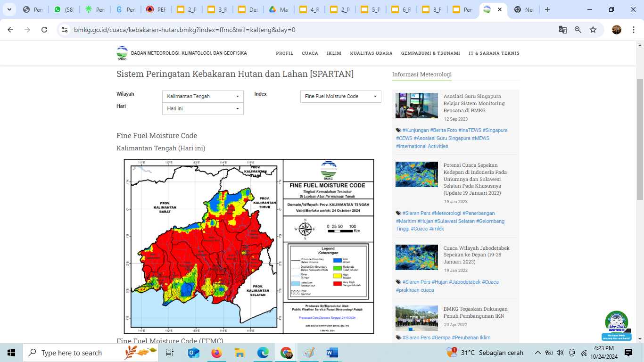This screenshot has height=362, width=644.
Task: Open Paint from the taskbar
Action: [x=309, y=353]
